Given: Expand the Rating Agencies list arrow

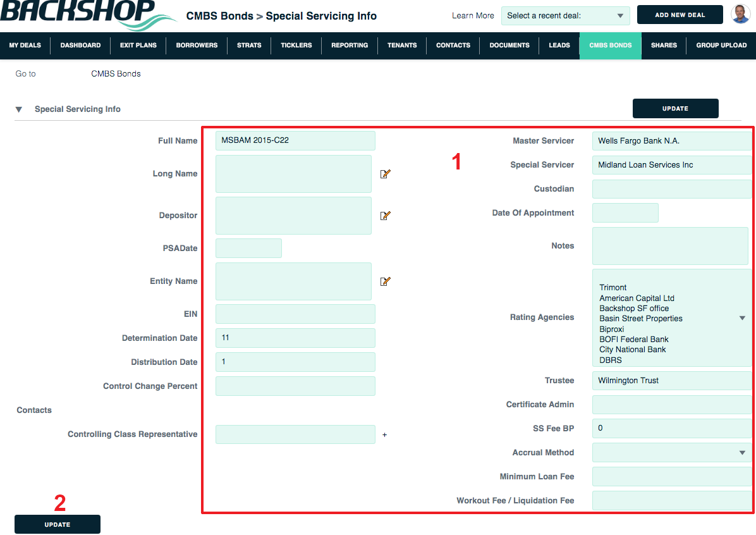Looking at the screenshot, I should point(742,318).
